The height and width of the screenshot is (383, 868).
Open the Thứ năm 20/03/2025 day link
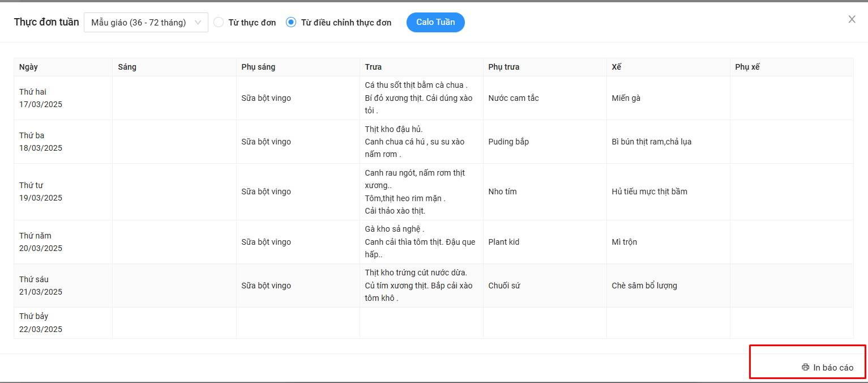[40, 242]
